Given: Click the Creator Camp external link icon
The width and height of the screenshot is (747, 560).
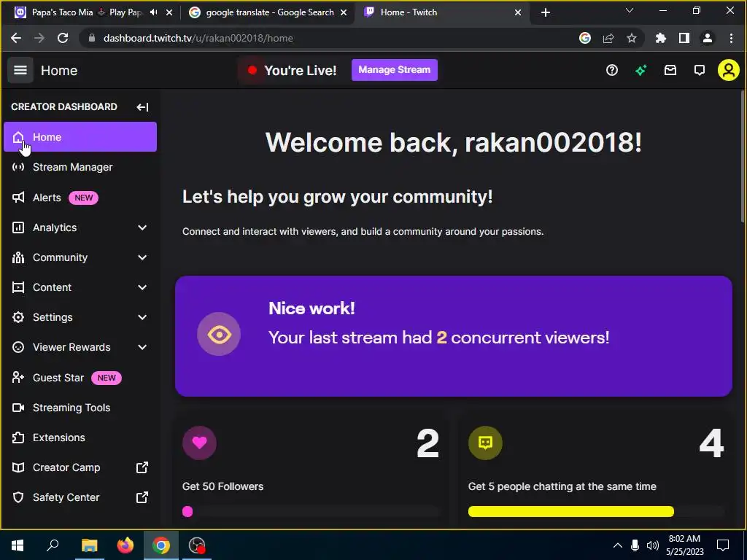Looking at the screenshot, I should pos(142,467).
